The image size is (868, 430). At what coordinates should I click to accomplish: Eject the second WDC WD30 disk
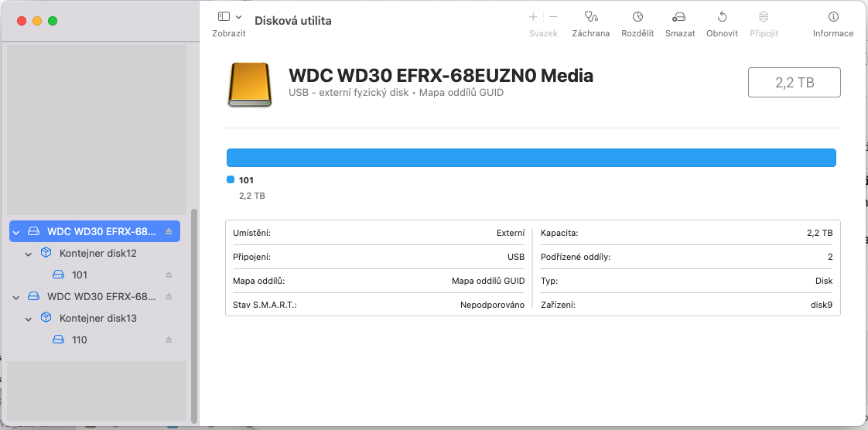click(169, 296)
